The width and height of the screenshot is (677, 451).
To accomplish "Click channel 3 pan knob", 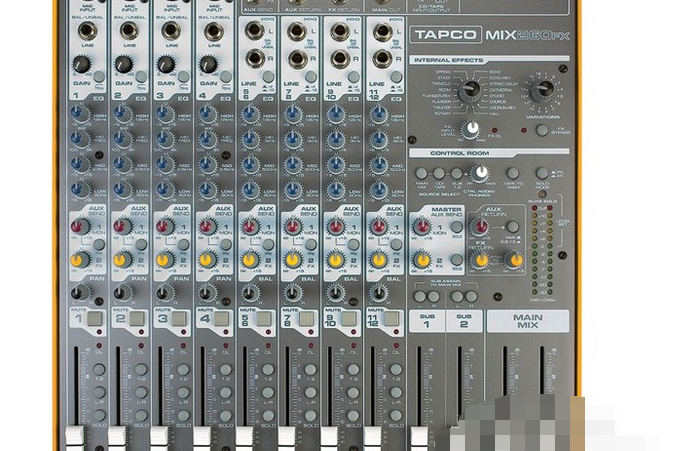I will (164, 293).
